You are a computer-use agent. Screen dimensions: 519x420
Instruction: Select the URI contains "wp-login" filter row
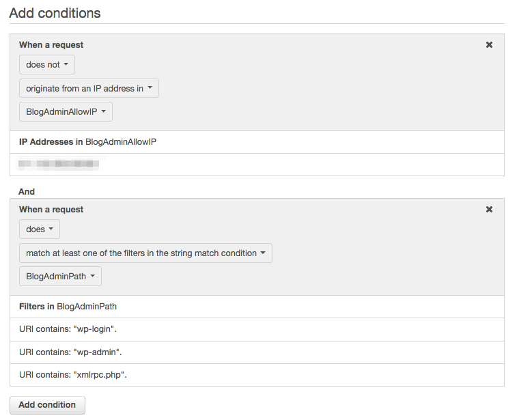[x=257, y=329]
